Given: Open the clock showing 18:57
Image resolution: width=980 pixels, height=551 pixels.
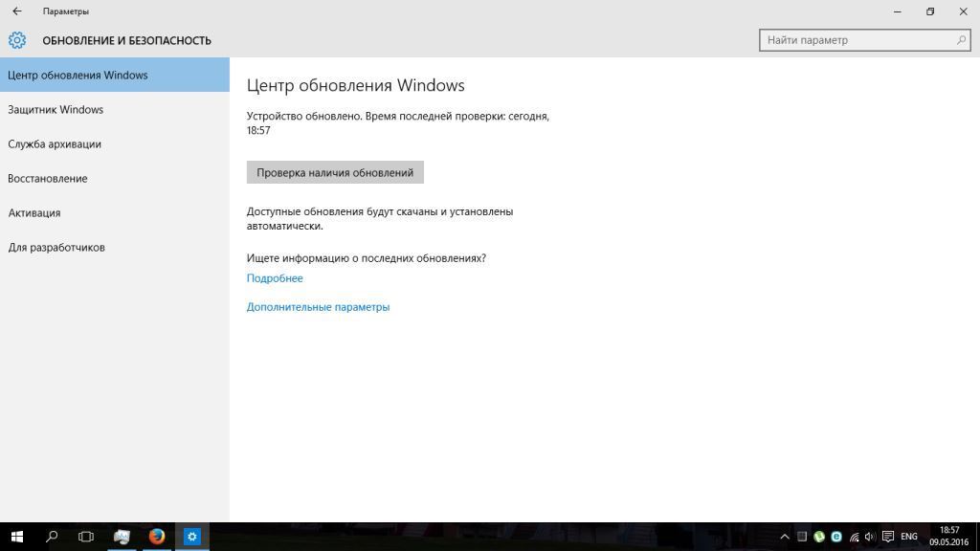Looking at the screenshot, I should 948,537.
